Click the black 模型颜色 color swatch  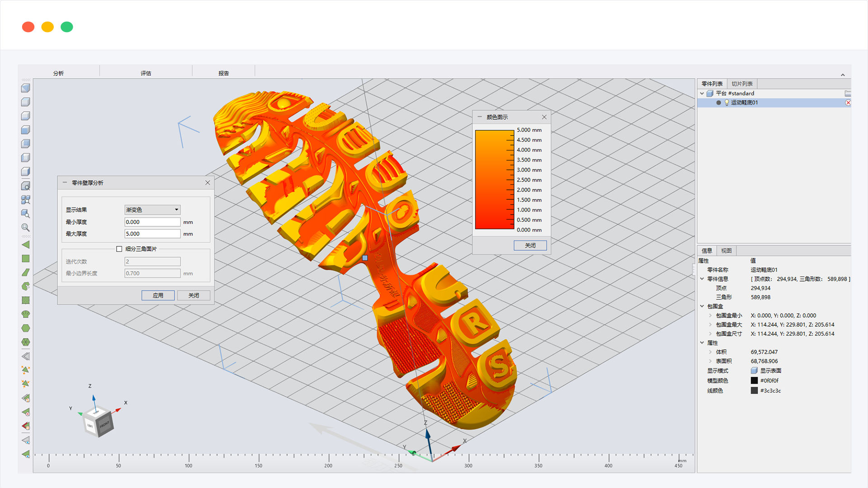pyautogui.click(x=754, y=380)
